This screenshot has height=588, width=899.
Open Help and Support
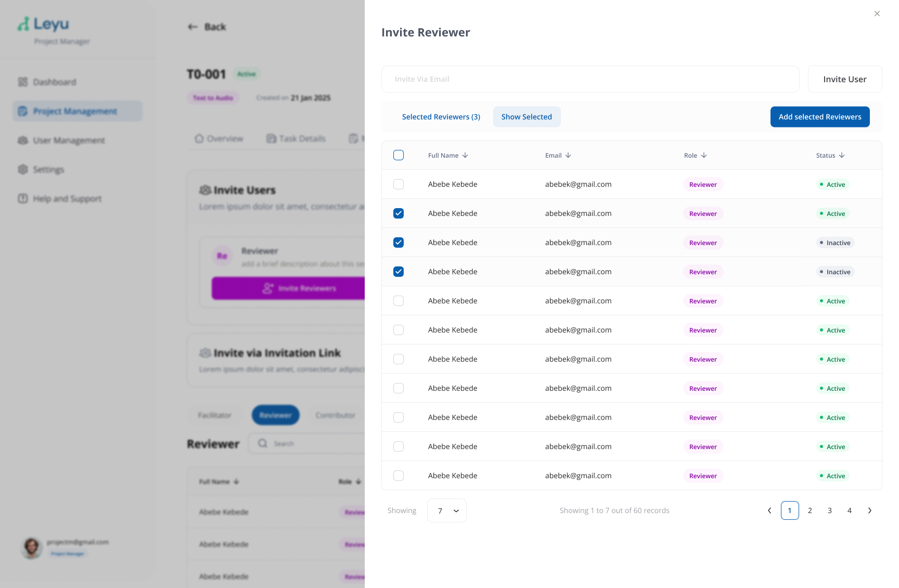pos(67,198)
